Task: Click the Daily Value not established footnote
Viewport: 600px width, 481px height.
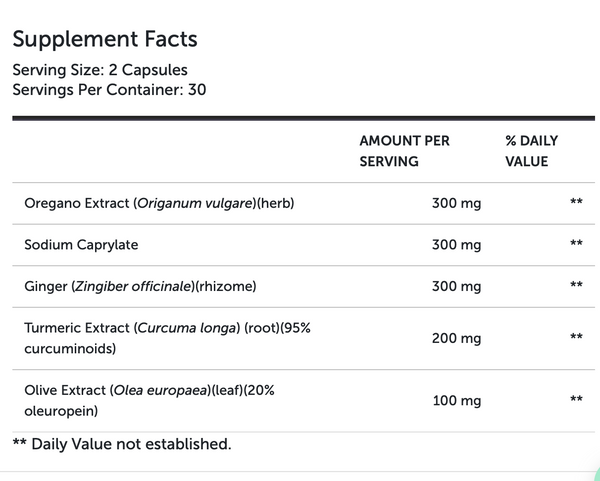Action: coord(122,444)
